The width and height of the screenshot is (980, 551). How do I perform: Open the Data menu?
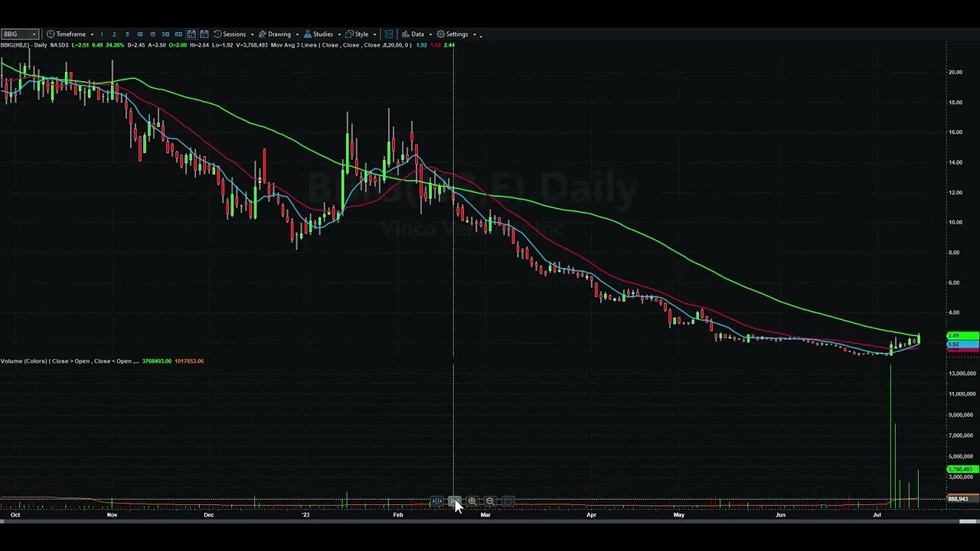coord(416,34)
